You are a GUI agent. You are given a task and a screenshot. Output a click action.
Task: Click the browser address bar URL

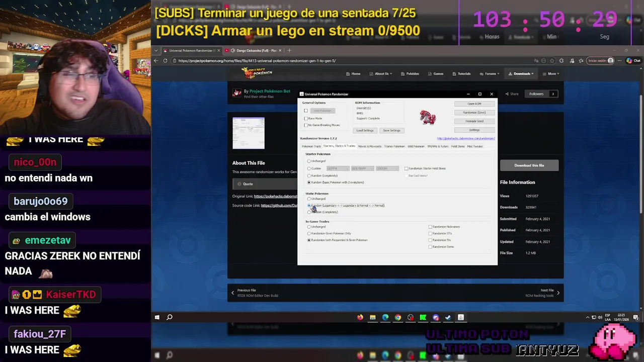(257, 61)
